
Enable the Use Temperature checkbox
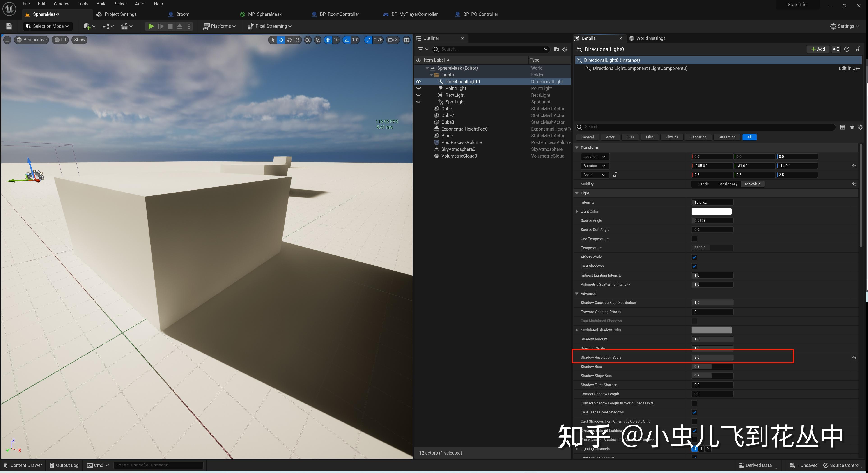694,239
